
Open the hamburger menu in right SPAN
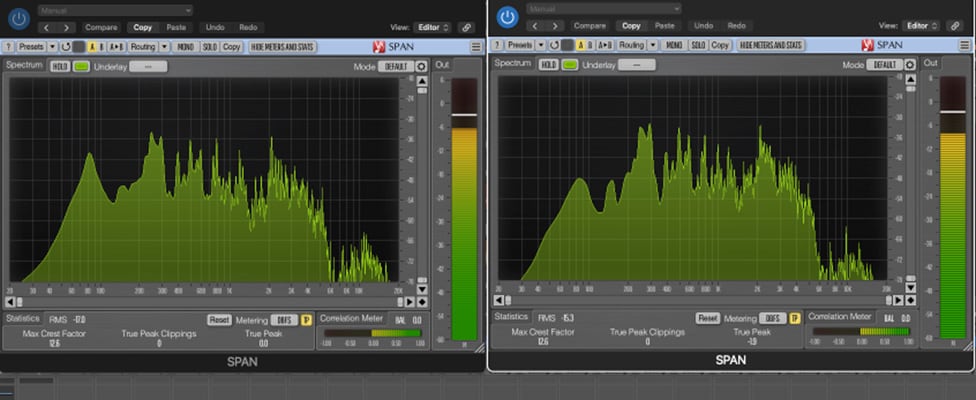click(x=965, y=45)
